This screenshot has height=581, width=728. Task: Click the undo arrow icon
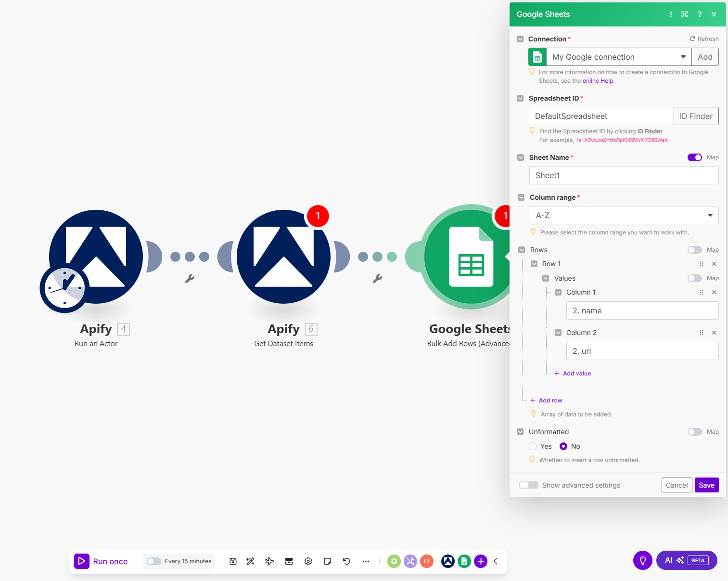pos(346,561)
